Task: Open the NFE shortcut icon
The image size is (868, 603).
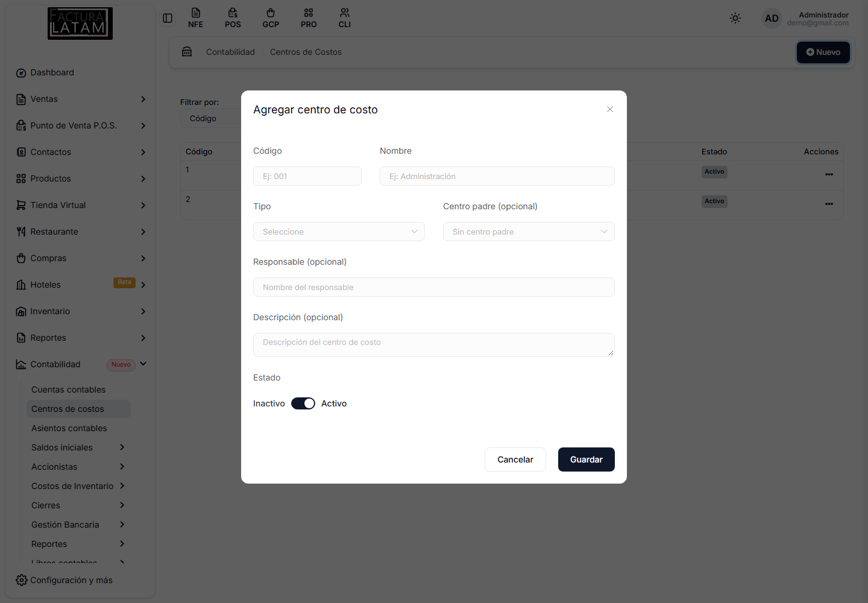Action: point(195,18)
